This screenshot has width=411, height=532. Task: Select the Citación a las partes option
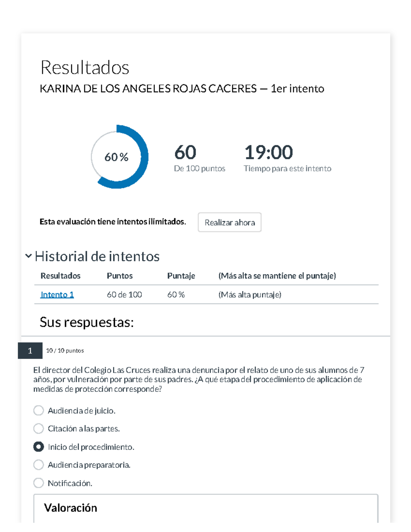(x=38, y=429)
